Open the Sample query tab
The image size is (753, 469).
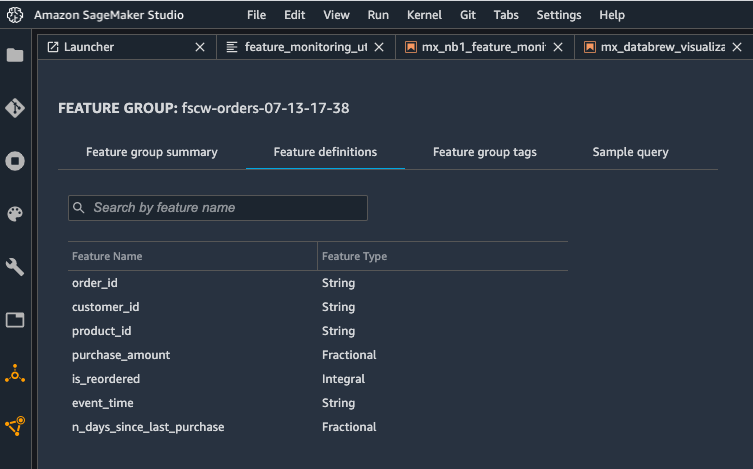pos(630,152)
